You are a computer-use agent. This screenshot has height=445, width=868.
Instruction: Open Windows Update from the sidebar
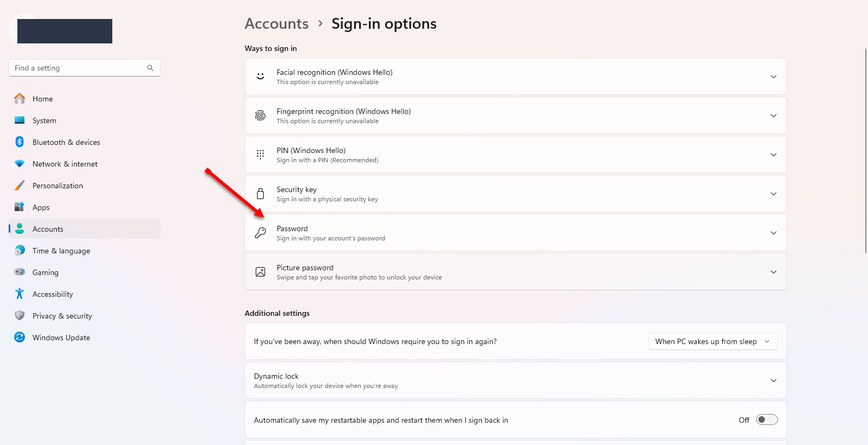click(20, 337)
